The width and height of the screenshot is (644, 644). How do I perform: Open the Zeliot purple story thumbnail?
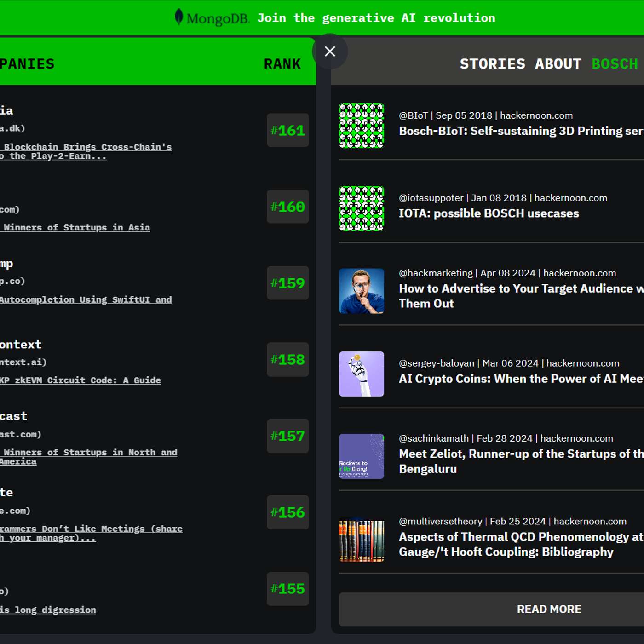click(x=361, y=456)
